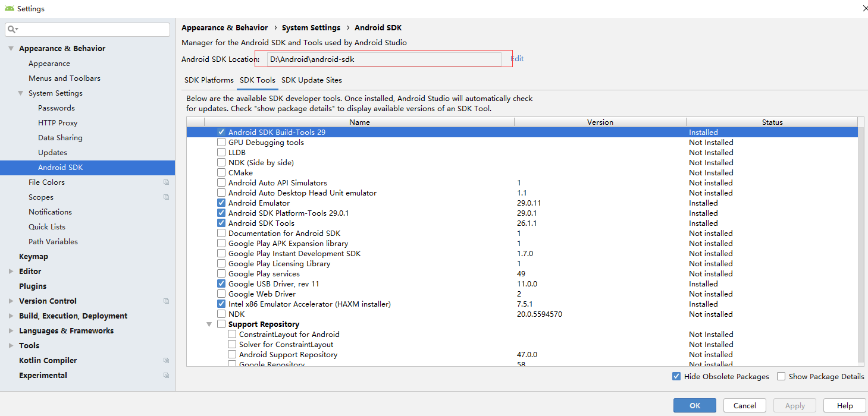Click the project-level icon beside Experimental

point(166,376)
